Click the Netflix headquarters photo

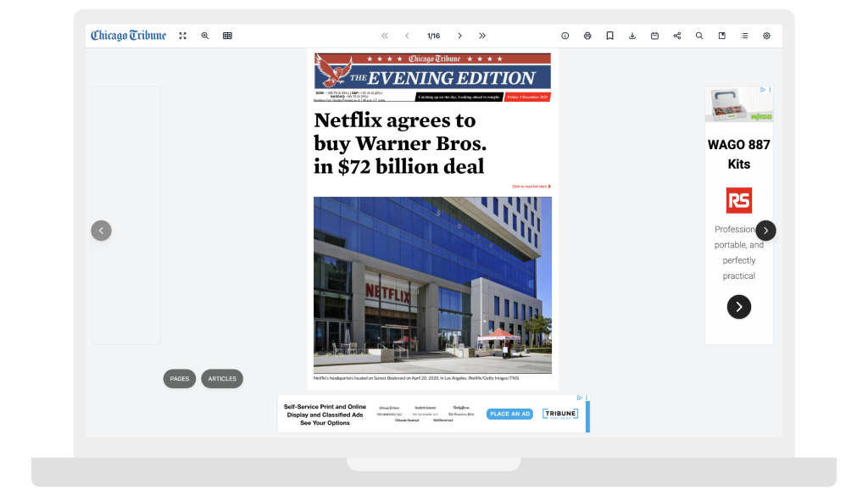432,285
